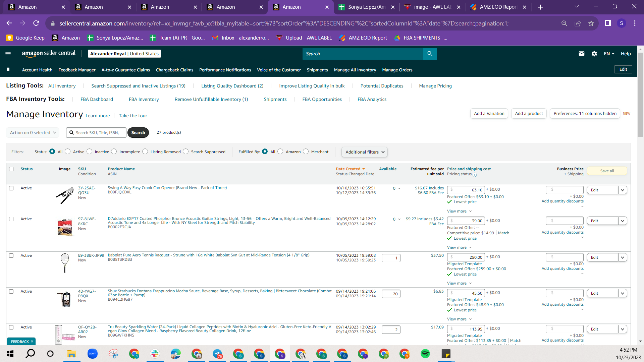Open Slack from the taskbar
Screen dimensions: 644x362
click(x=155, y=354)
